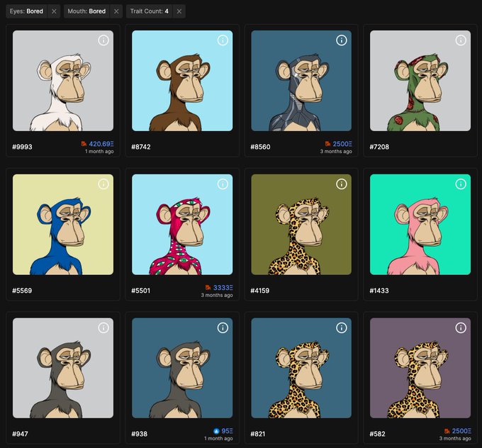Click the #5501 token label
Viewport: 482px width, 448px height.
pyautogui.click(x=141, y=291)
